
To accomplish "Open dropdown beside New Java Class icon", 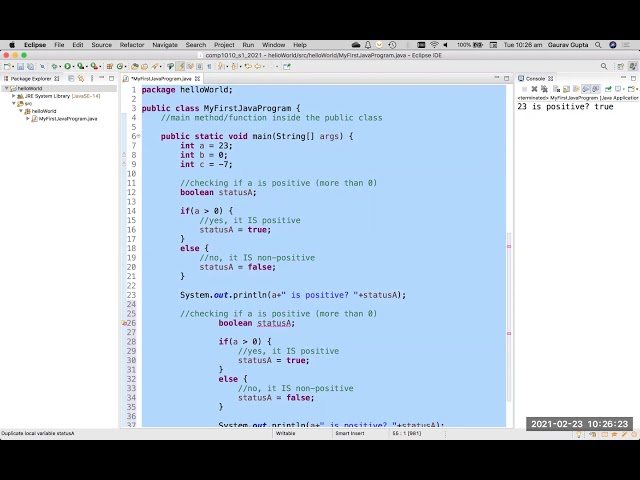I will (x=125, y=67).
